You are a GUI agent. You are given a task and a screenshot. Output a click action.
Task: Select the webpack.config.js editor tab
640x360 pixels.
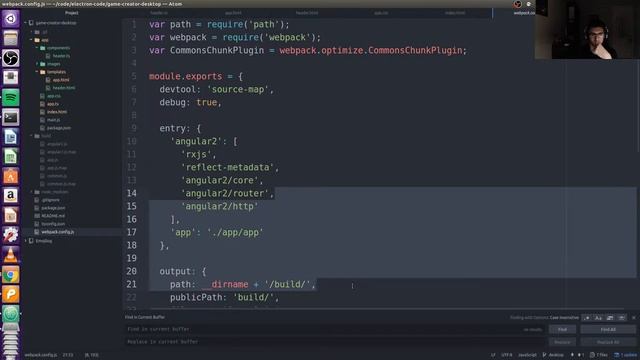(x=524, y=13)
